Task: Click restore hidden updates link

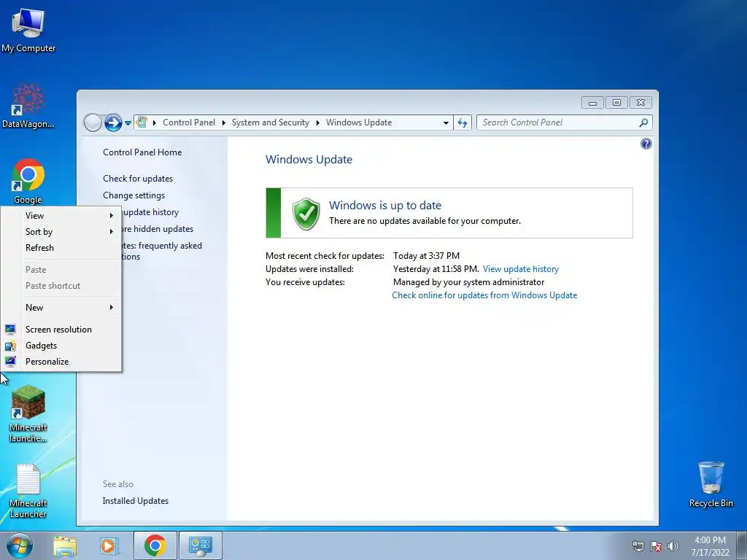Action: (x=158, y=229)
